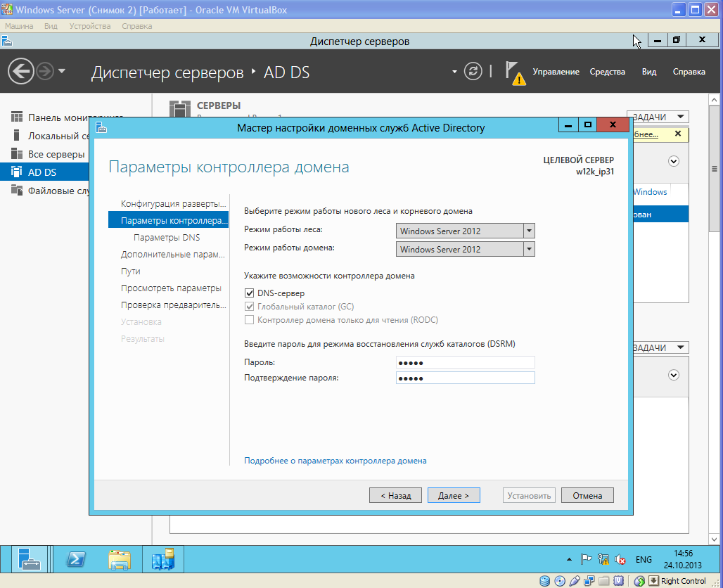Image resolution: width=723 pixels, height=588 pixels.
Task: Open Режим работы леса dropdown
Action: point(466,231)
